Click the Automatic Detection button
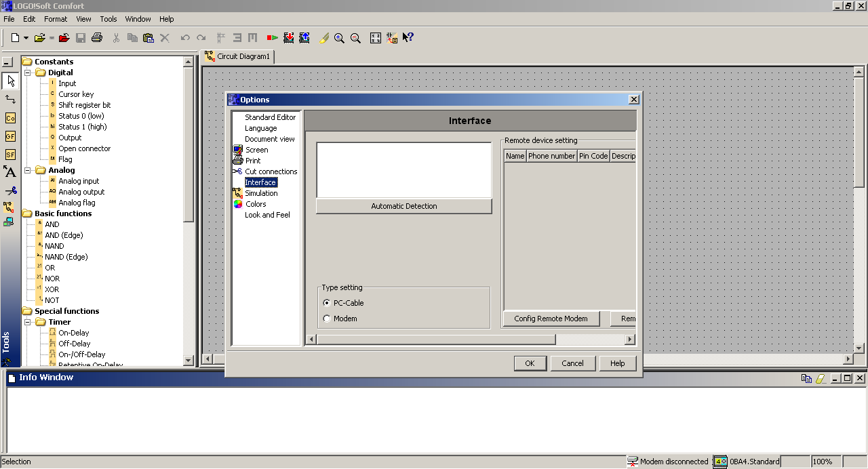This screenshot has height=469, width=868. click(403, 206)
